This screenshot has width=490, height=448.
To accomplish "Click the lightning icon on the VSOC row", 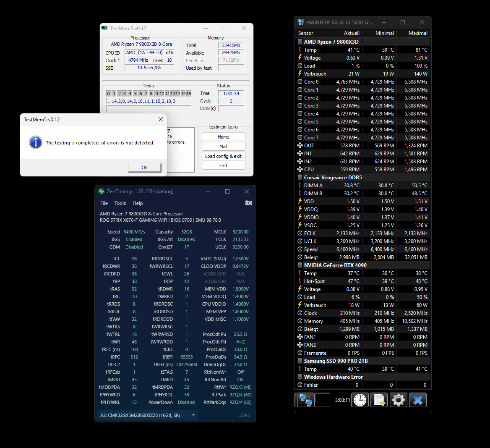I will 300,225.
